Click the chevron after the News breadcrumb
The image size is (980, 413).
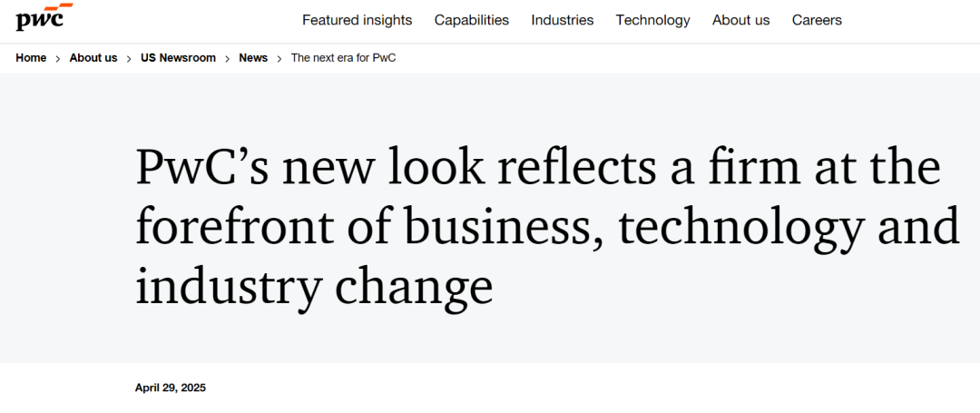point(279,59)
